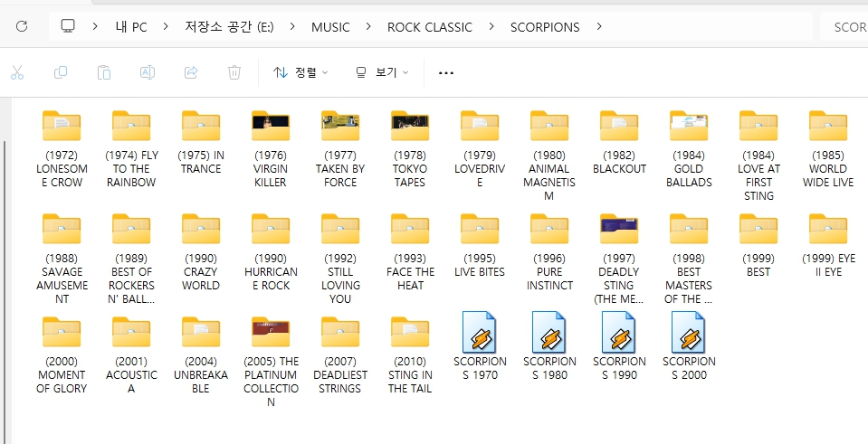Screen dimensions: 868x444
Task: Go to 내 PC in breadcrumb
Action: 131,27
